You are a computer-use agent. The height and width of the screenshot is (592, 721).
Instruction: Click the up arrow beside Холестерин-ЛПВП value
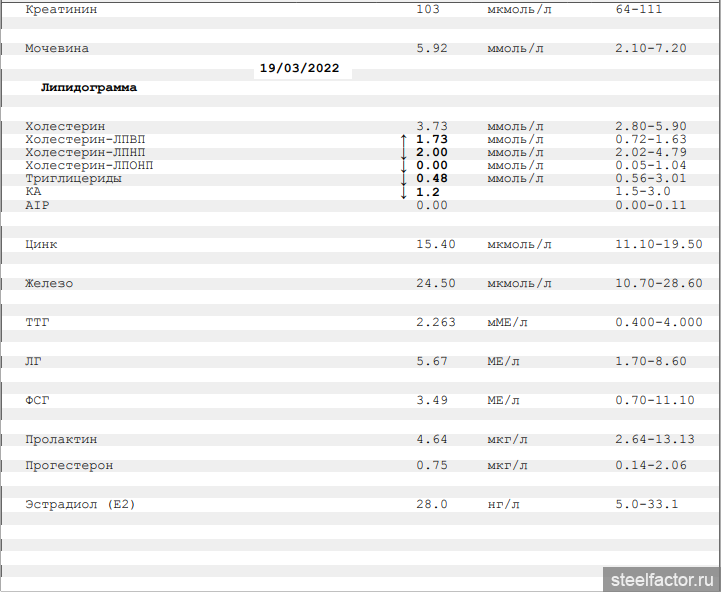(x=403, y=140)
